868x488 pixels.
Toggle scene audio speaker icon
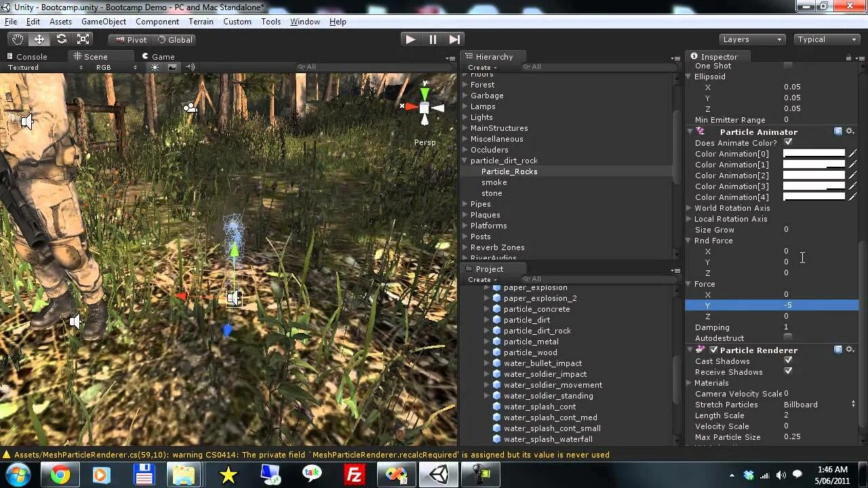[x=190, y=67]
